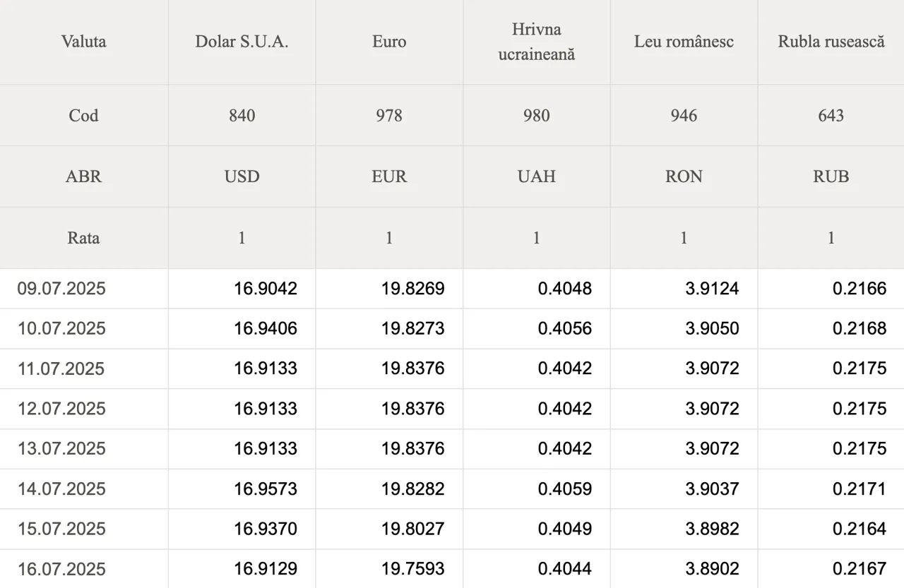Select the Euro column header

(389, 42)
